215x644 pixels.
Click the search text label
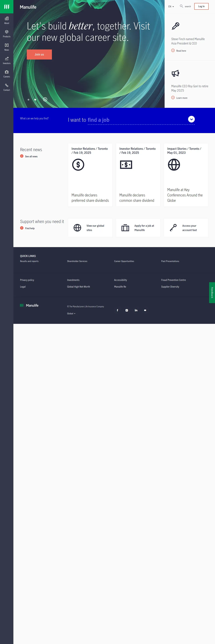pos(188,7)
